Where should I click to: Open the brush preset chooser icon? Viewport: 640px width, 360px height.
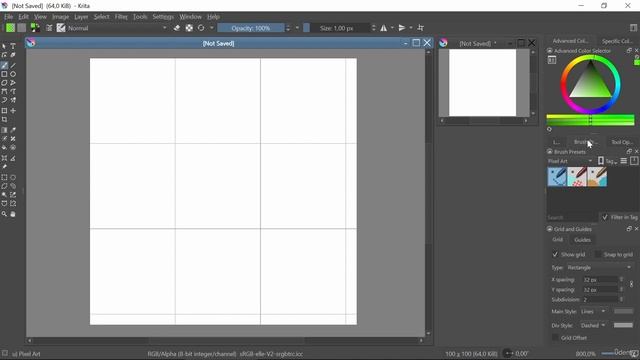(61, 28)
